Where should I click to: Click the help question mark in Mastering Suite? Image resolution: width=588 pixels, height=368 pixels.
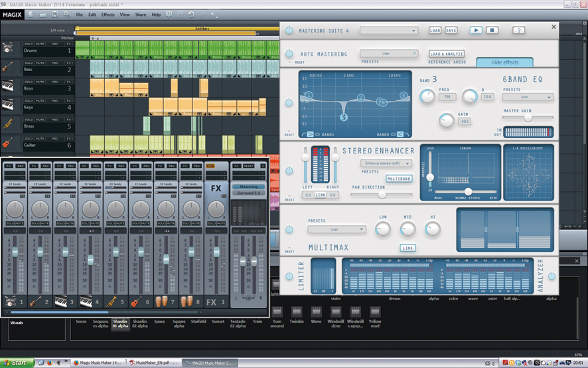tap(519, 31)
